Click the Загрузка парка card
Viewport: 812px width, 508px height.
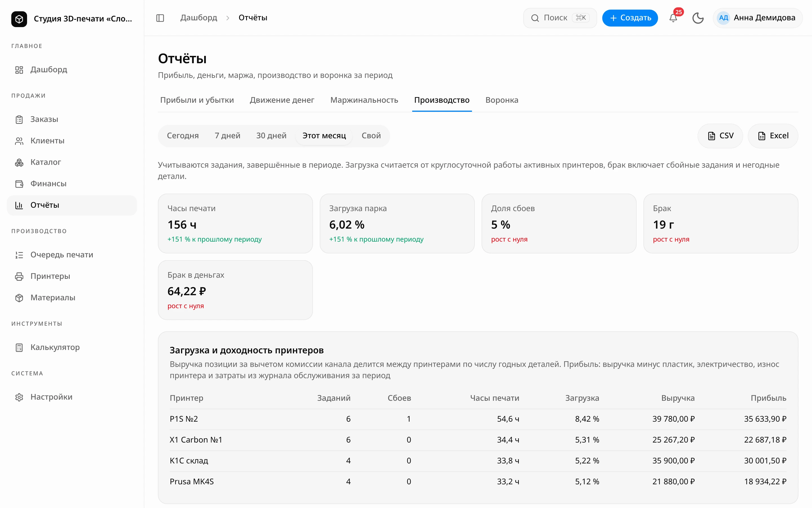pos(397,224)
